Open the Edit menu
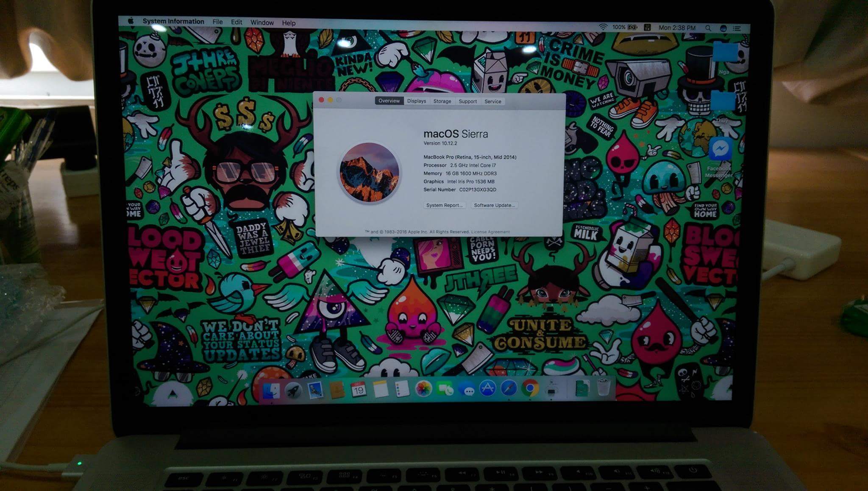 pyautogui.click(x=236, y=22)
